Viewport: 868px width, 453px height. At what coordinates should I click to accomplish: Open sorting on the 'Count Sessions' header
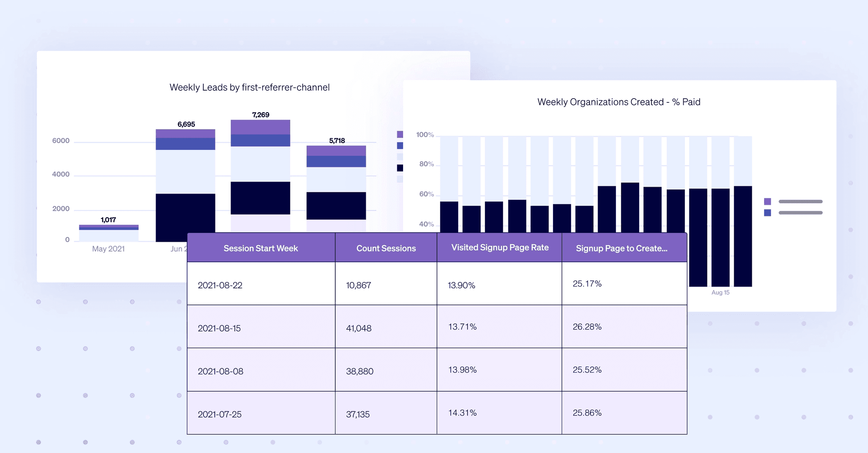385,248
